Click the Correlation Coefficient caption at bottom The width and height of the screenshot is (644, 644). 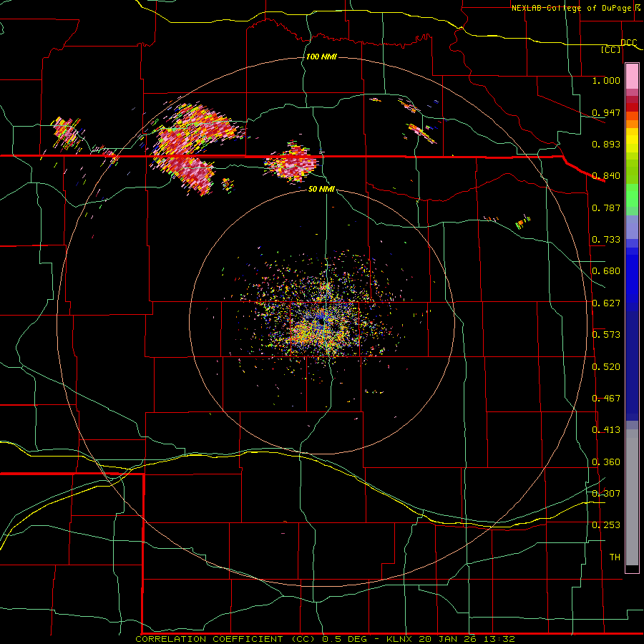point(325,639)
